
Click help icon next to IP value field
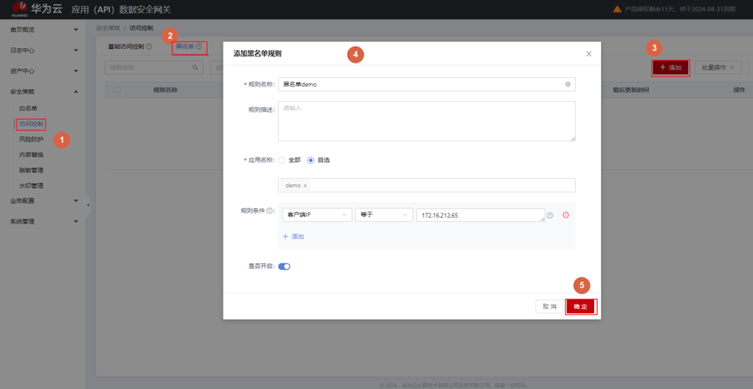tap(550, 215)
